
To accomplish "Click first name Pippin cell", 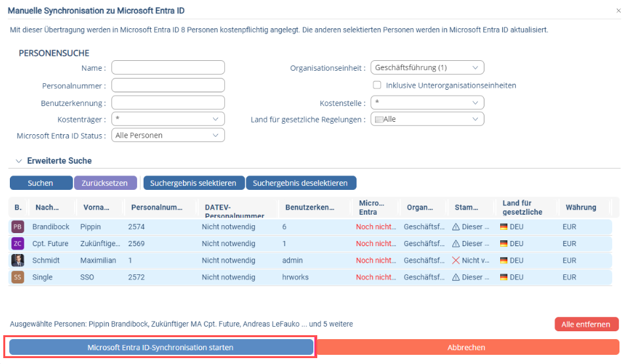I will pos(90,227).
